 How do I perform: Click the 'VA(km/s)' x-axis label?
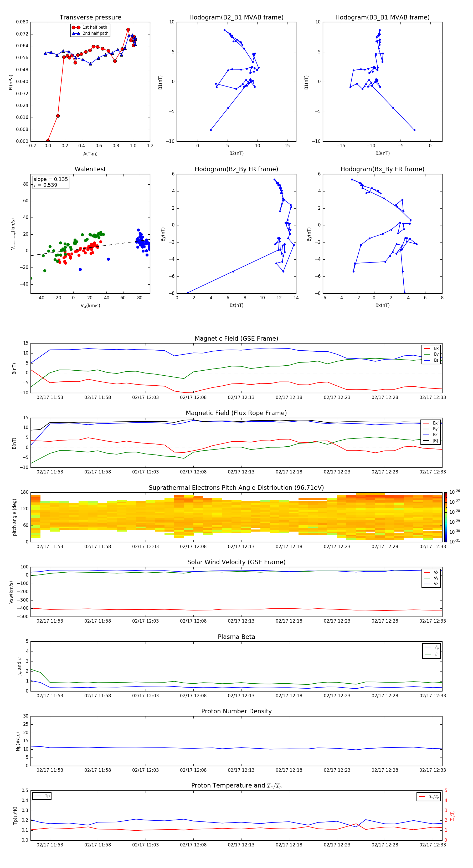90,306
